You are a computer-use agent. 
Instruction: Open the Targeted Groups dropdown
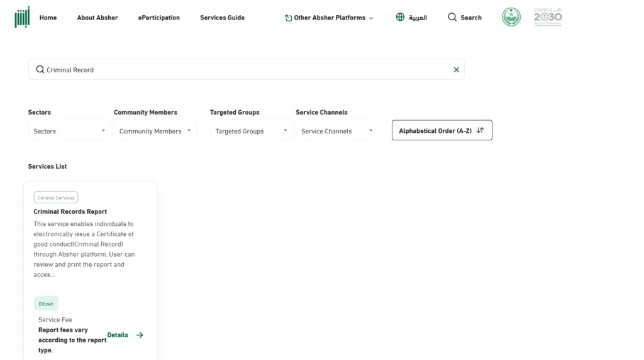251,131
